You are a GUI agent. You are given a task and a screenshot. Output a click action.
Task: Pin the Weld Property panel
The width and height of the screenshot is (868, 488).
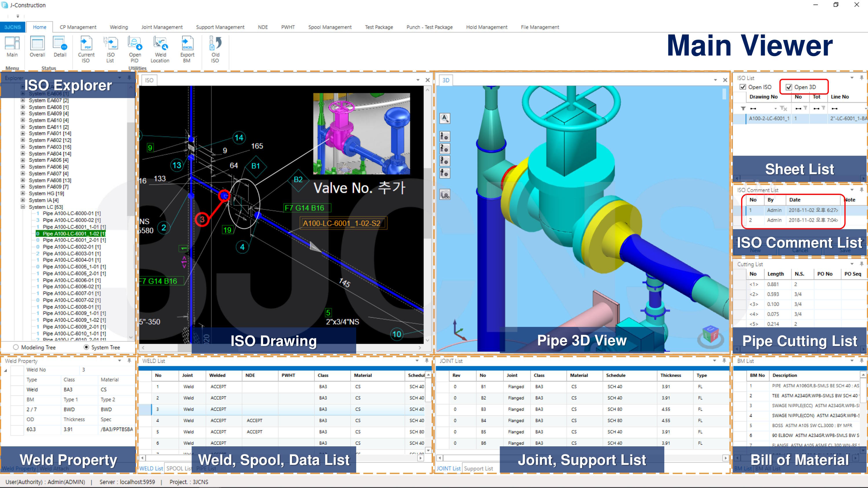(x=129, y=361)
